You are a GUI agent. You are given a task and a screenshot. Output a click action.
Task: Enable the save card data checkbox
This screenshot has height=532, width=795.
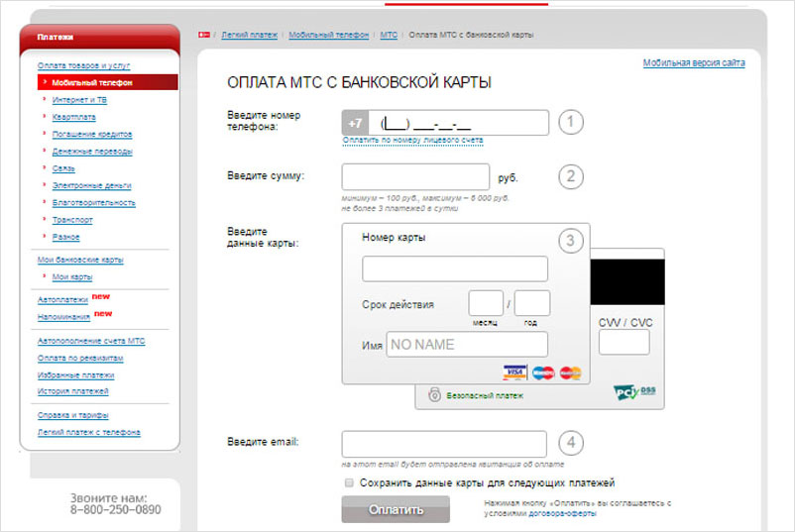348,482
